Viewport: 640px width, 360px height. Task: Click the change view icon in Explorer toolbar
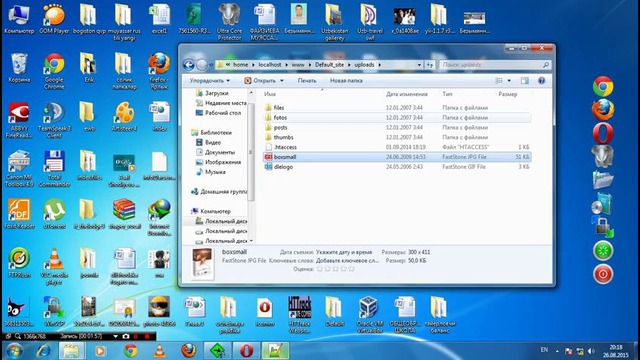click(499, 80)
